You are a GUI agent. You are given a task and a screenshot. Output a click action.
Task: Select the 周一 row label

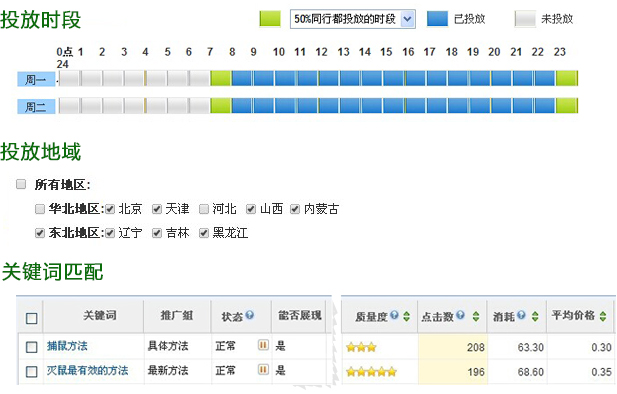36,79
